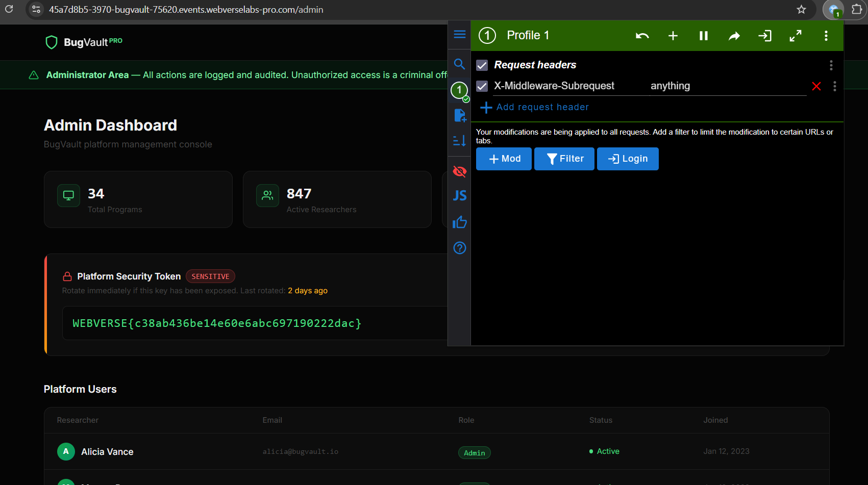This screenshot has width=868, height=485.
Task: Click the alicia@bugvault.io email
Action: tap(301, 451)
